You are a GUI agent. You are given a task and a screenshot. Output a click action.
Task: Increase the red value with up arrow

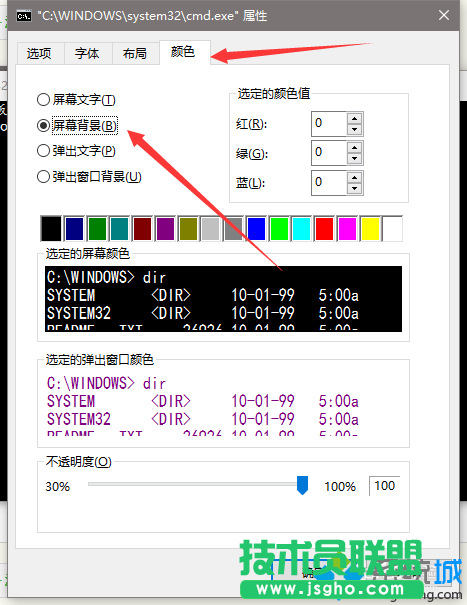(354, 118)
